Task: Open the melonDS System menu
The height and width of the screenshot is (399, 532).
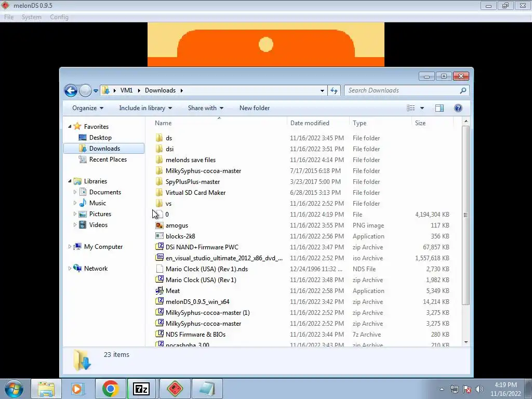Action: pyautogui.click(x=32, y=17)
